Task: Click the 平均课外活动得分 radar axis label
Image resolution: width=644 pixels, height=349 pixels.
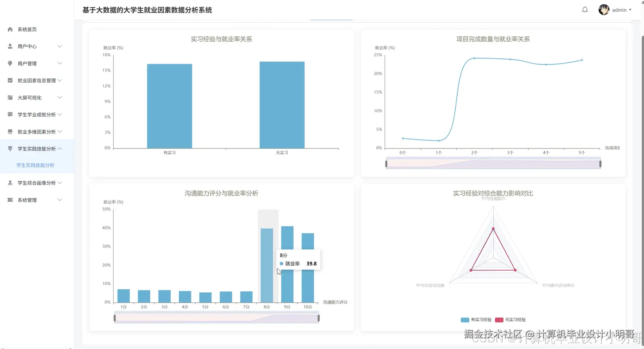Action: (x=558, y=286)
